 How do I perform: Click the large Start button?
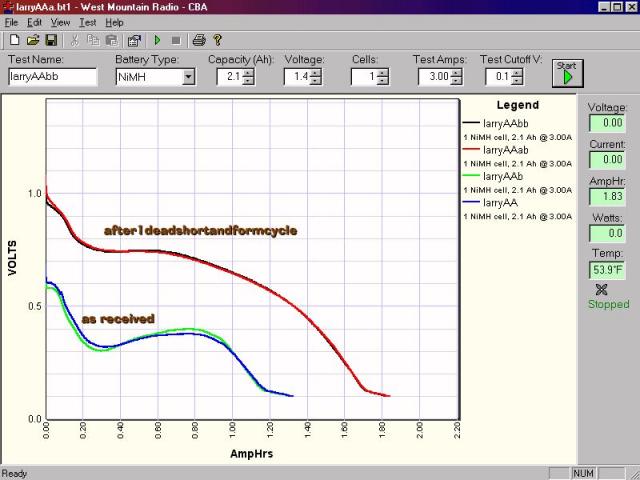click(567, 74)
